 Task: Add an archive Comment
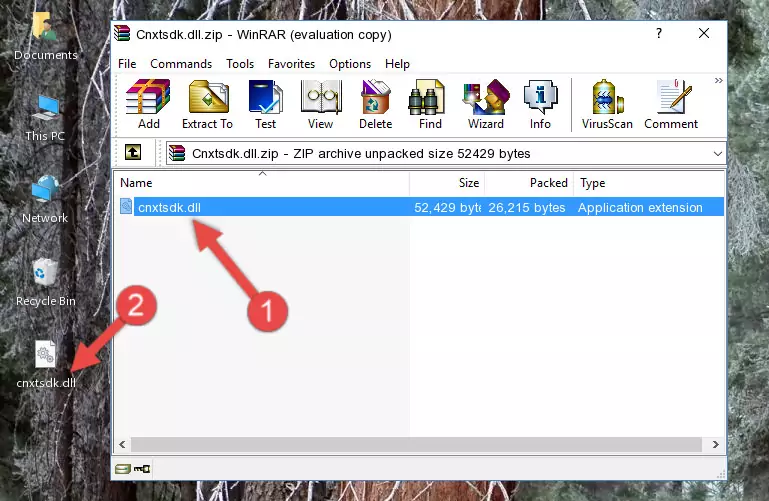(x=671, y=104)
